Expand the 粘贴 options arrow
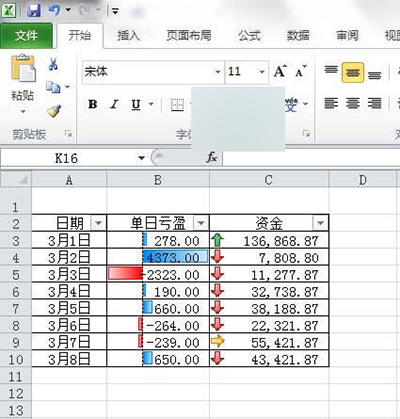The width and height of the screenshot is (400, 419). [x=23, y=111]
